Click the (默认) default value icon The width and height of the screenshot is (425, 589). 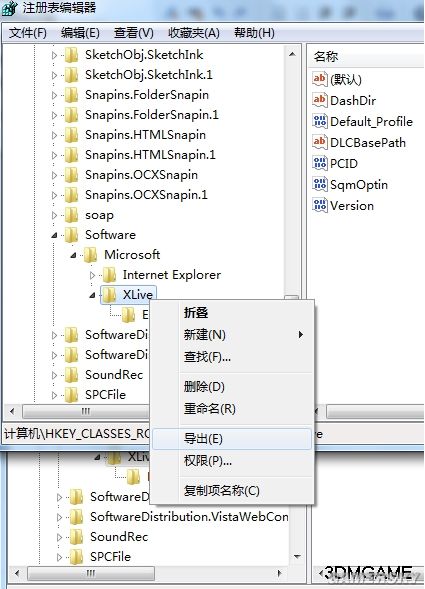click(x=319, y=79)
